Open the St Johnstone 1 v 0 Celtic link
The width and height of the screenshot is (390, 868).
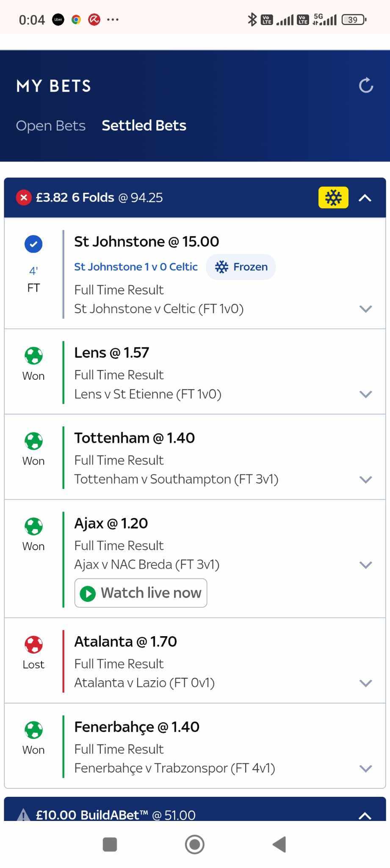(x=136, y=267)
